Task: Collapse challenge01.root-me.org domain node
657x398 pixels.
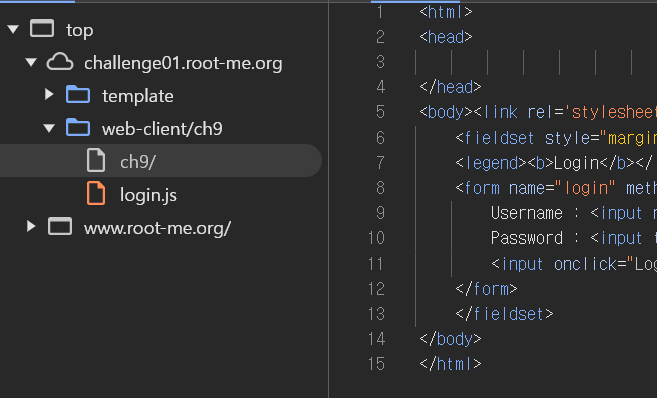Action: pos(31,63)
